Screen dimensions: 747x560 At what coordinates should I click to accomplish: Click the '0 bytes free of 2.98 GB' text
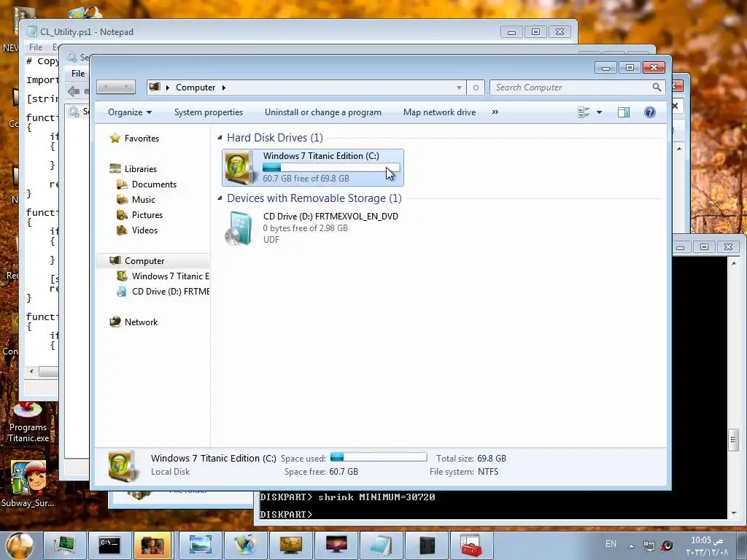[306, 228]
